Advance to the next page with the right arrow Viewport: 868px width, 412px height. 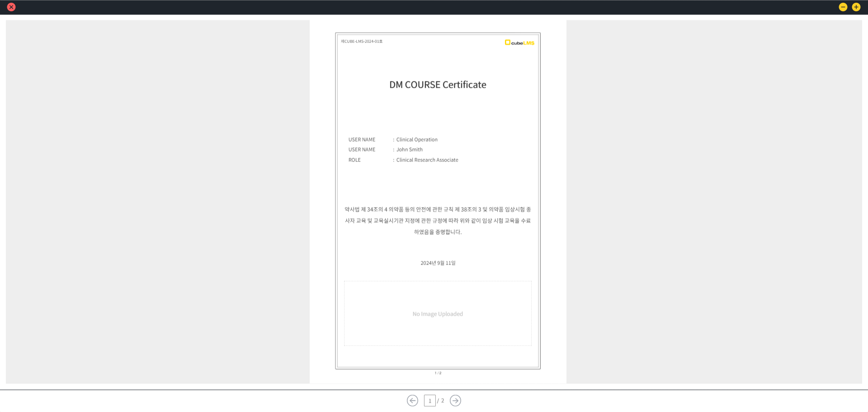point(455,401)
